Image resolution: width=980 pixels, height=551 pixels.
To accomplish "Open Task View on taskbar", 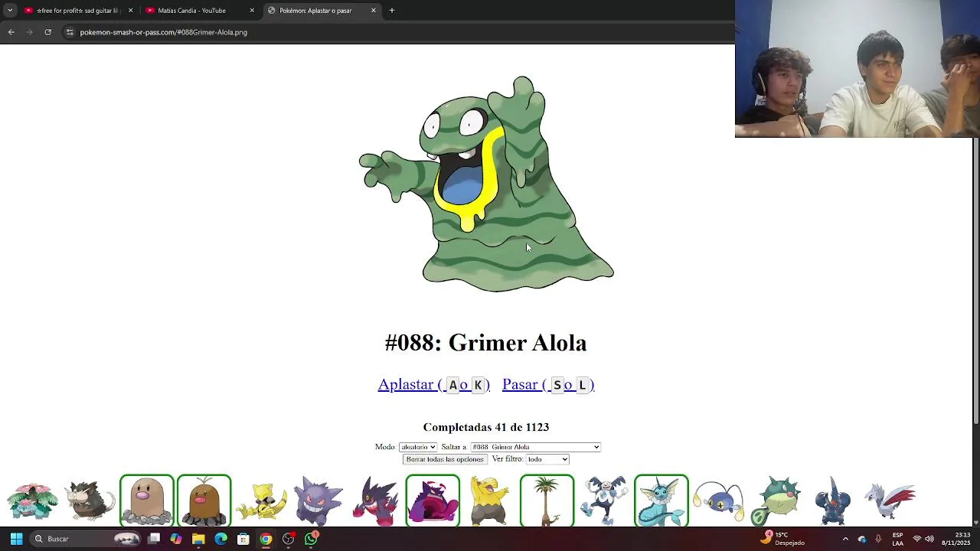I will [x=154, y=539].
